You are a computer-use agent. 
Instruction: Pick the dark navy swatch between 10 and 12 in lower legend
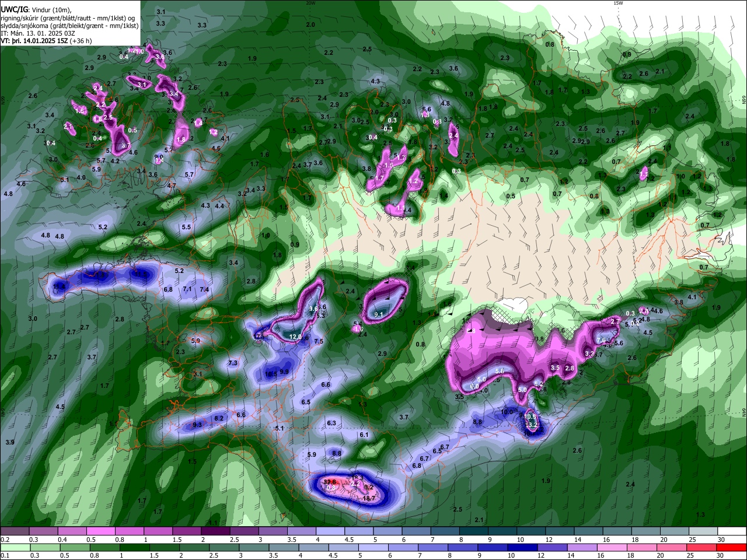tap(522, 547)
